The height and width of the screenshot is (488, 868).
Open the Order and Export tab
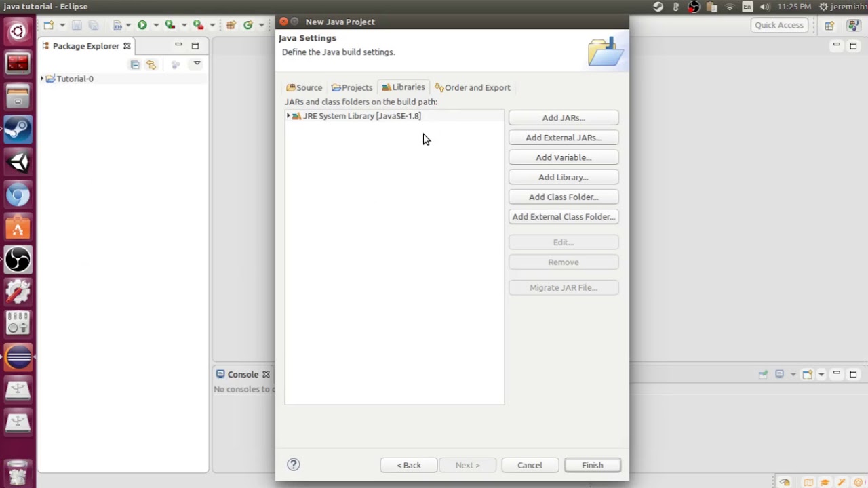[473, 87]
